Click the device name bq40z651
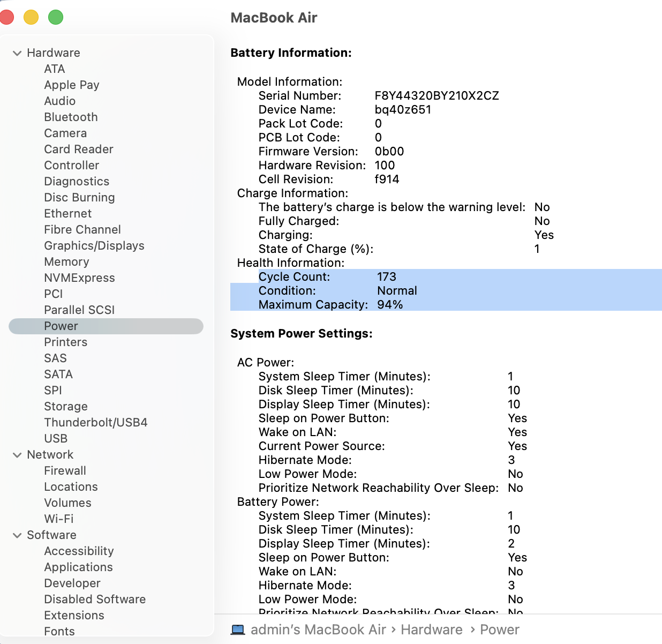 (x=403, y=110)
